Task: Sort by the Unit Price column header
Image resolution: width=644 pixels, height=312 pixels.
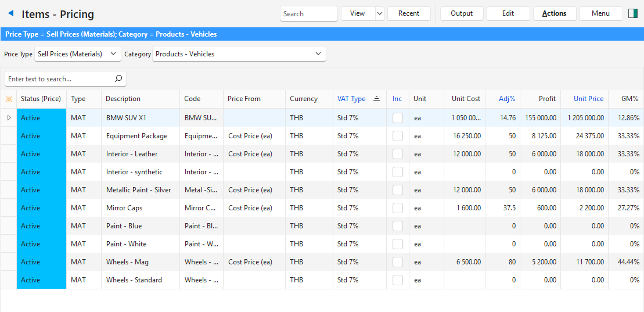Action: pos(588,99)
